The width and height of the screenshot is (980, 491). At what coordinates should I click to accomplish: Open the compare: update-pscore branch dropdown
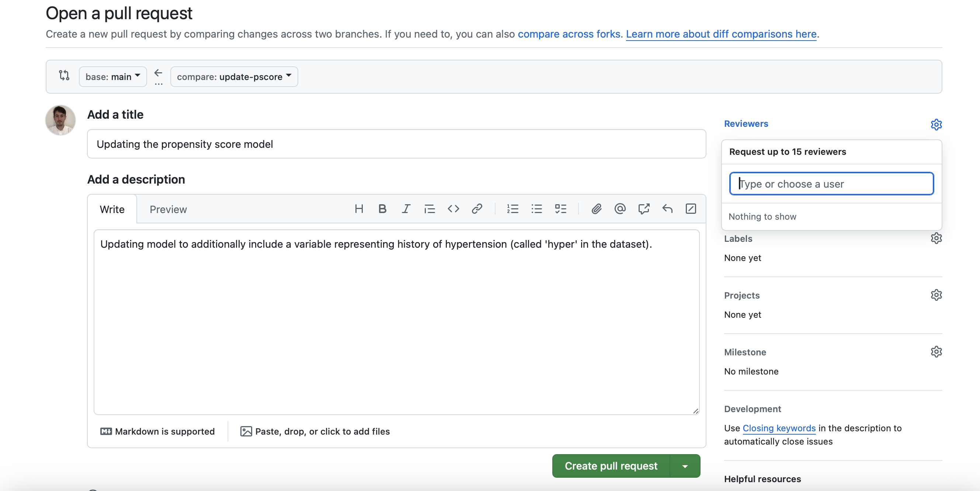coord(234,77)
